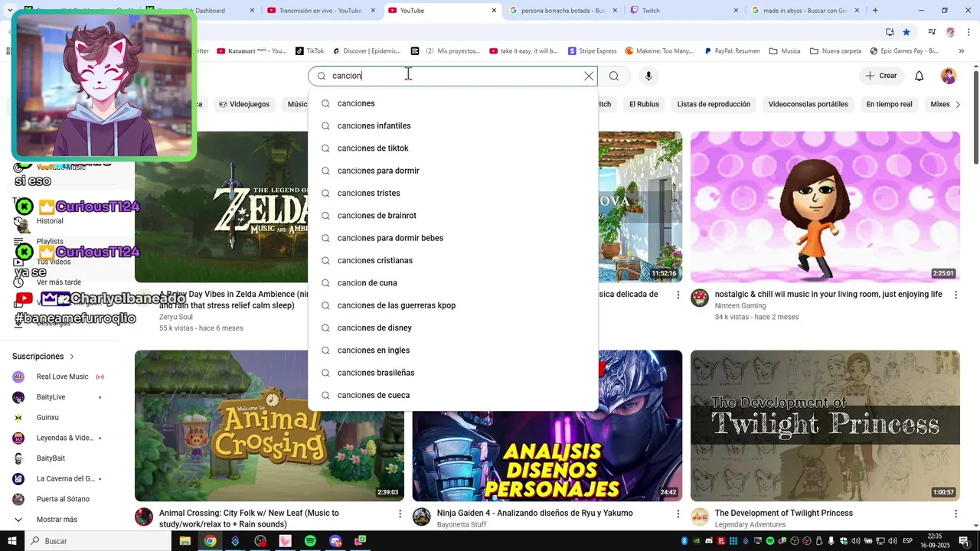The width and height of the screenshot is (980, 551).
Task: Switch to the made in abyss tab
Action: [806, 11]
